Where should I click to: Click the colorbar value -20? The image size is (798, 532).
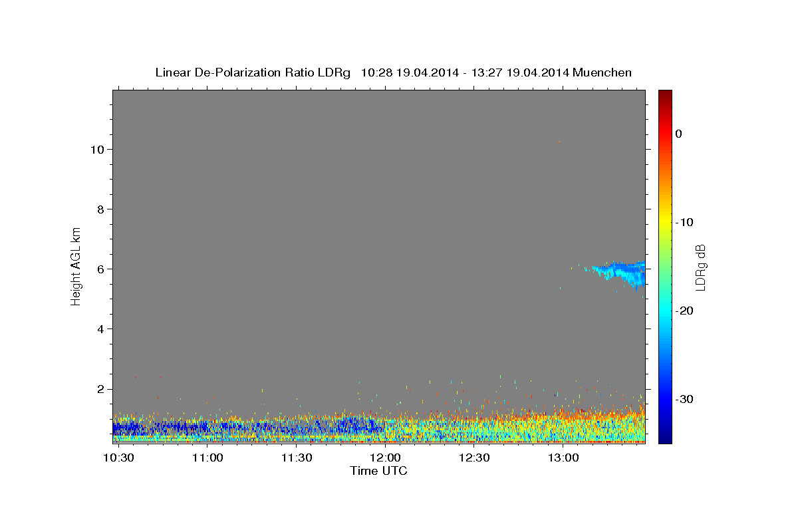point(684,311)
